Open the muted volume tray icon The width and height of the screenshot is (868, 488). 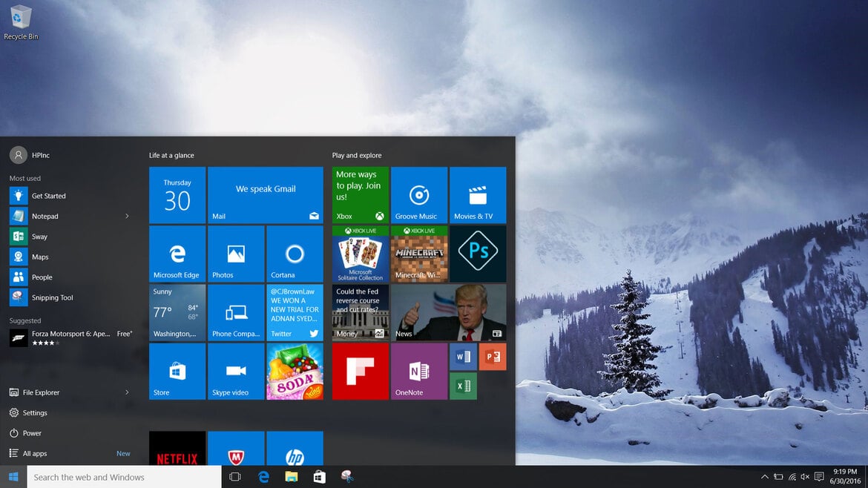(805, 477)
